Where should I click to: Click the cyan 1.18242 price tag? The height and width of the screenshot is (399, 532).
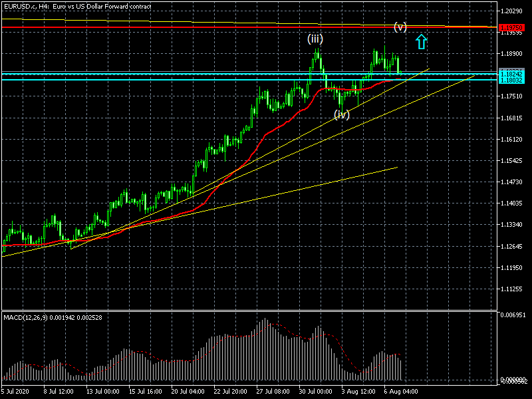pos(514,73)
